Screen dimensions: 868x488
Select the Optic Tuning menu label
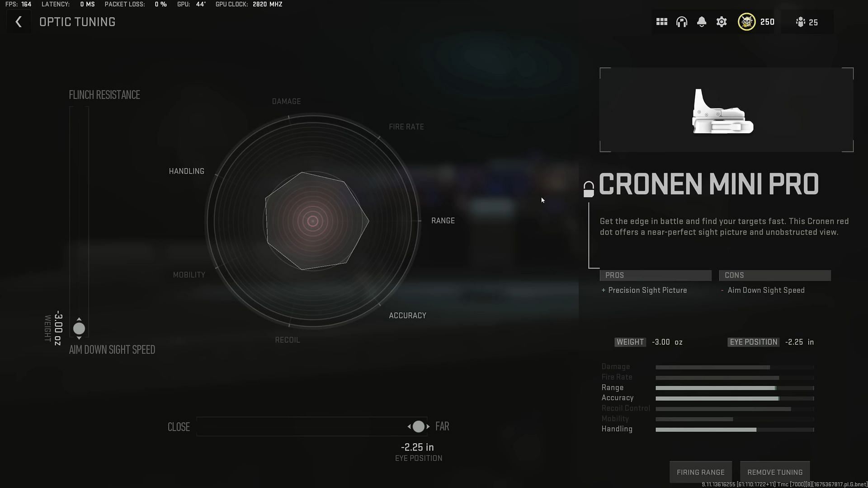(x=77, y=22)
